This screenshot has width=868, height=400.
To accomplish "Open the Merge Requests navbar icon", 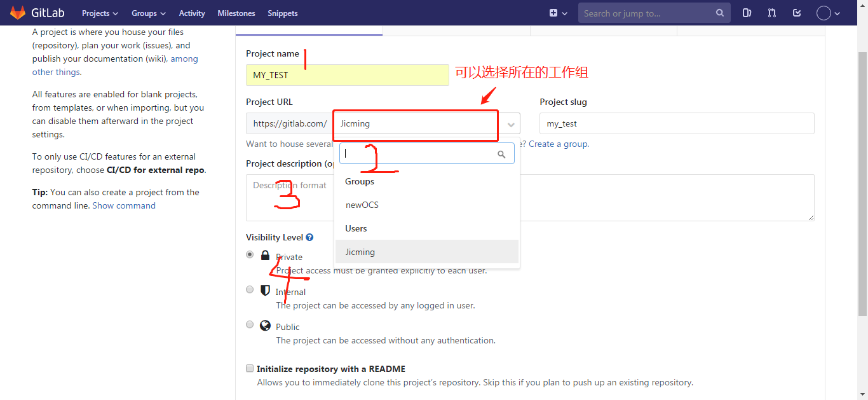I will pos(771,13).
